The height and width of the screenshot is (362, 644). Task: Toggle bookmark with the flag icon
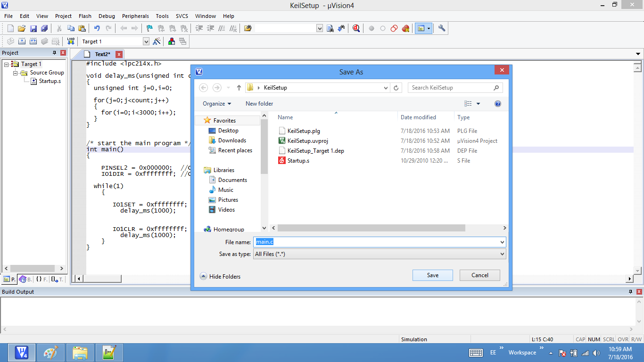[149, 28]
